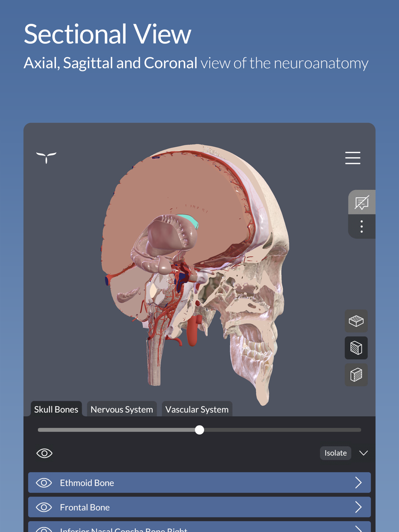Viewport: 399px width, 532px height.
Task: Hide the Frontal Bone
Action: coord(44,507)
